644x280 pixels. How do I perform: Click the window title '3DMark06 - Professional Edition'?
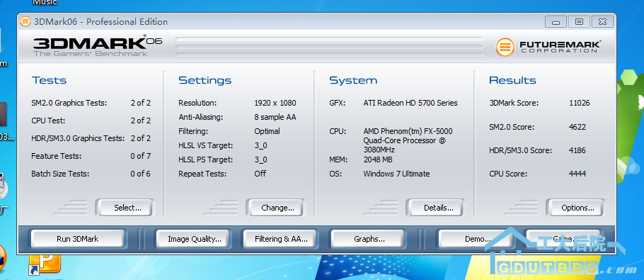point(100,22)
